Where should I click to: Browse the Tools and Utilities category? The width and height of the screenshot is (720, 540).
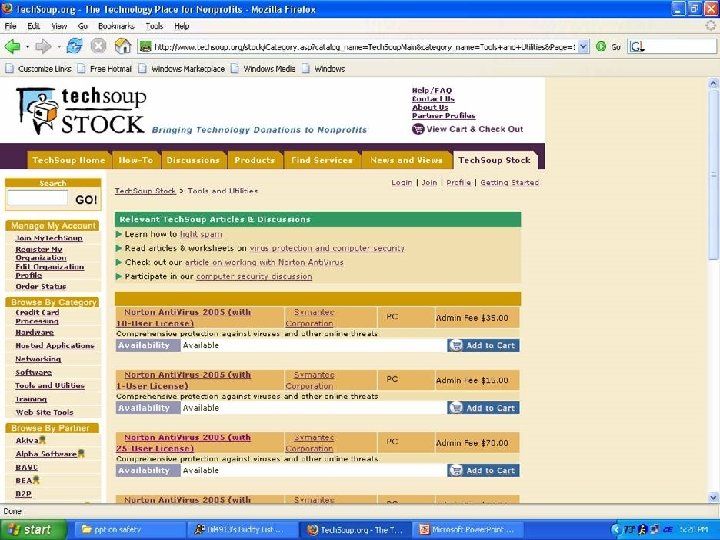[x=50, y=386]
